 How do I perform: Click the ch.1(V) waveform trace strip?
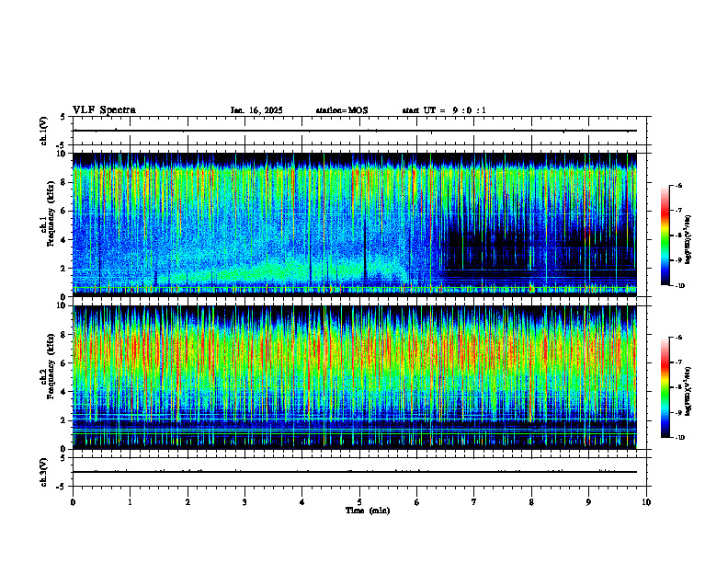click(x=359, y=131)
